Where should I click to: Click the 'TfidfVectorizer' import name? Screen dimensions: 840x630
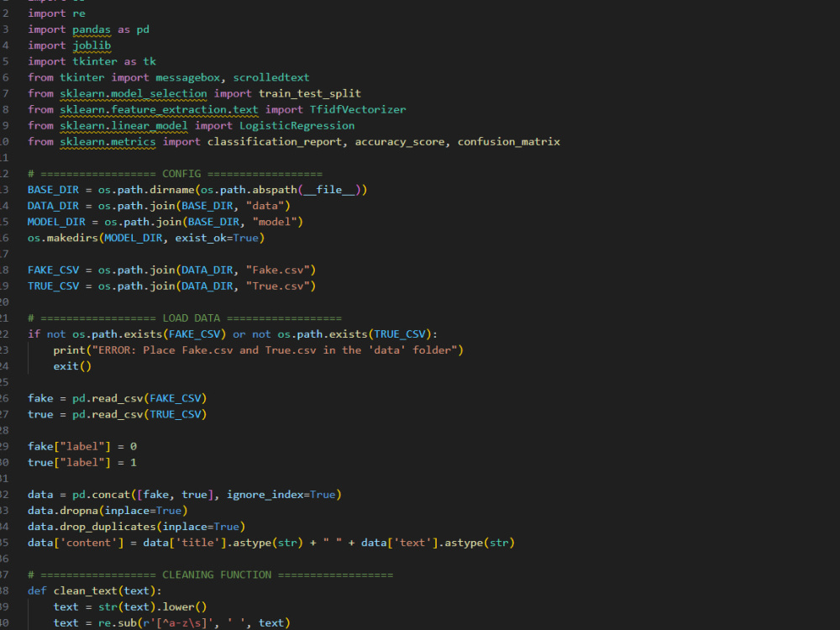point(358,110)
